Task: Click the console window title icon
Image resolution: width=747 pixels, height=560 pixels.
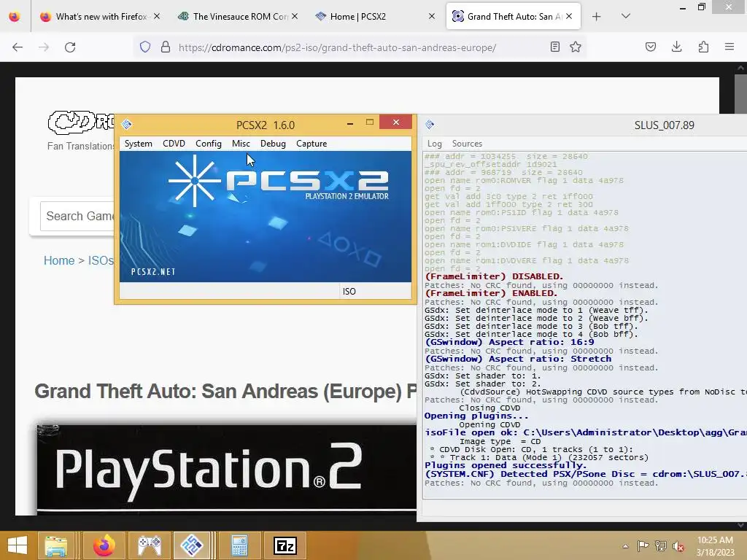Action: click(430, 125)
